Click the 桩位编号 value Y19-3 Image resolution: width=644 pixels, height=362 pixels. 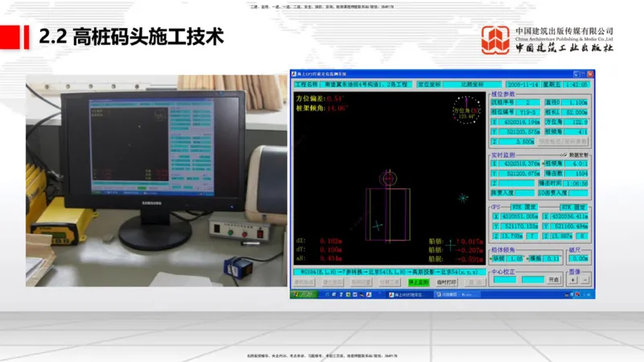pos(528,112)
